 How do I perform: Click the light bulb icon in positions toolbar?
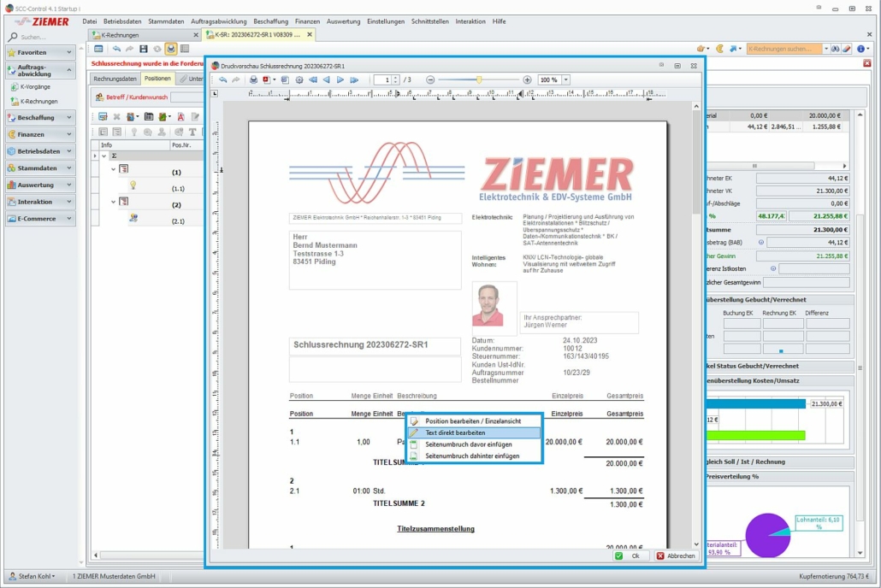[x=133, y=132]
